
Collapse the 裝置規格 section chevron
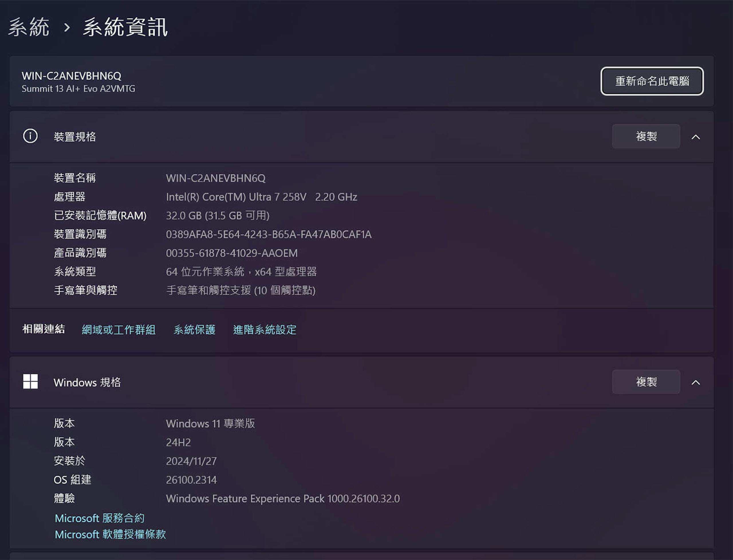coord(695,137)
